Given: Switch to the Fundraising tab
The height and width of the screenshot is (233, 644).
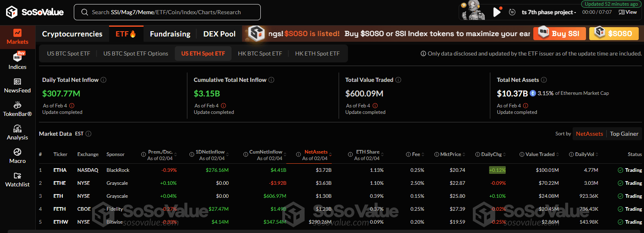Looking at the screenshot, I should [170, 34].
